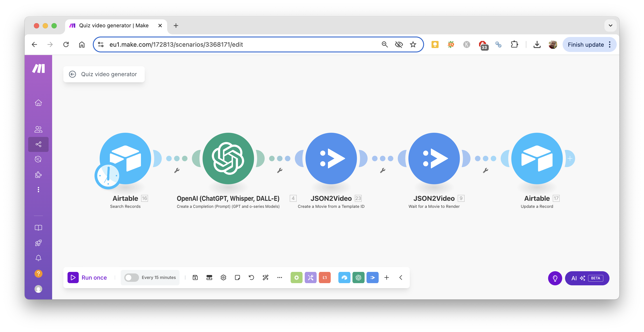Set a filter between OpenAI and JSON2Video

pyautogui.click(x=280, y=170)
